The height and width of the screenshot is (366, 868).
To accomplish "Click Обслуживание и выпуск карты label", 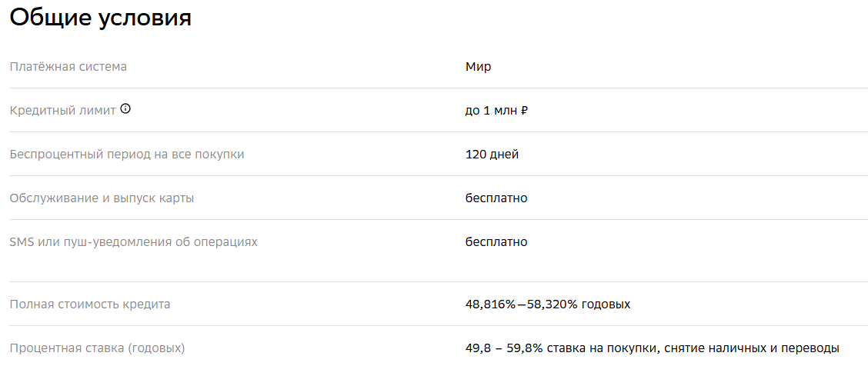I will pos(102,198).
